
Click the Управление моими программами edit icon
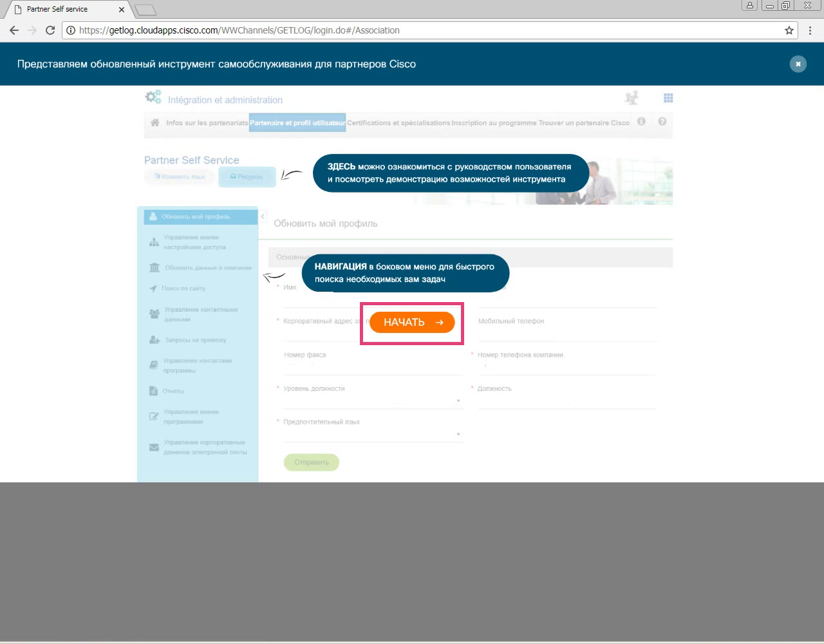(154, 416)
